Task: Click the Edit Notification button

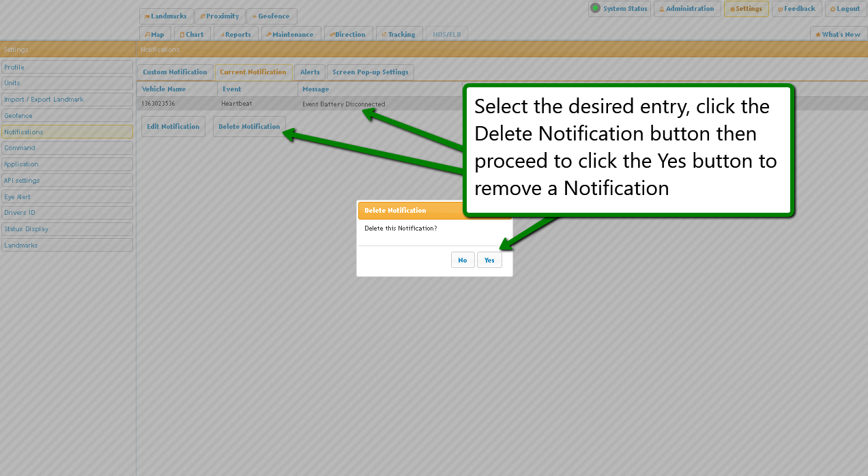Action: point(173,127)
